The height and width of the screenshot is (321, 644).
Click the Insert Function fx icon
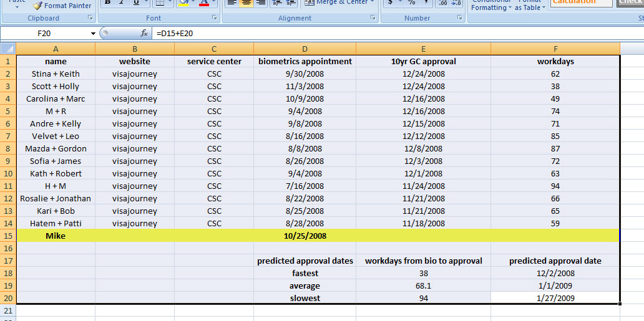coord(144,33)
